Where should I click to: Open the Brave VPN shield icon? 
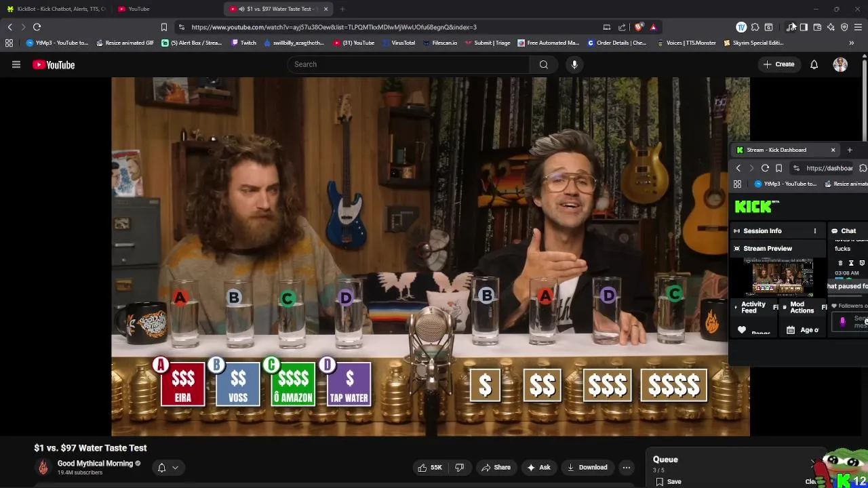click(844, 27)
